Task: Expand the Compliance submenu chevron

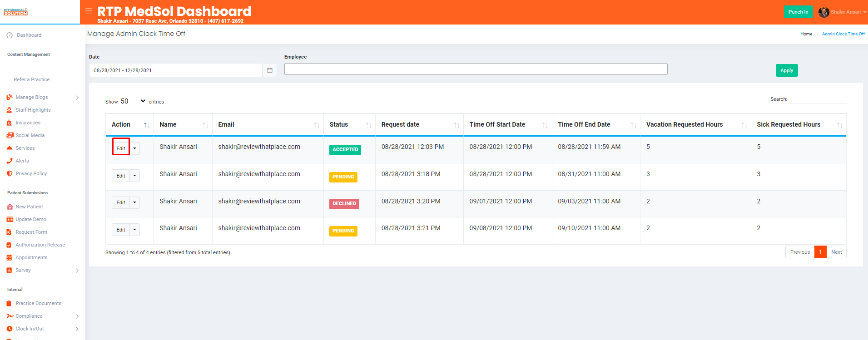Action: pyautogui.click(x=77, y=316)
